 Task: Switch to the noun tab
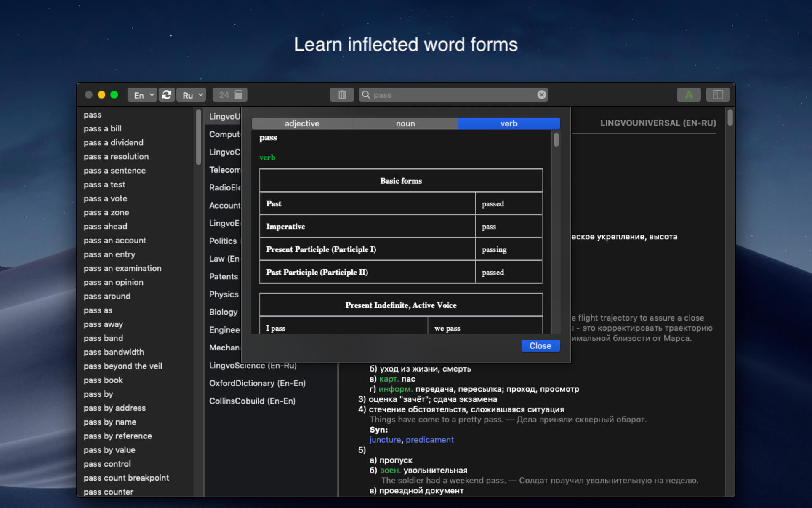[405, 123]
